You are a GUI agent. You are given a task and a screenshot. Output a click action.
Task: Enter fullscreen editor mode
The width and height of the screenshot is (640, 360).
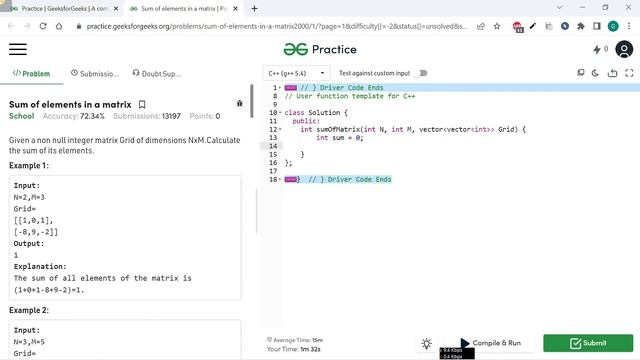pyautogui.click(x=629, y=73)
